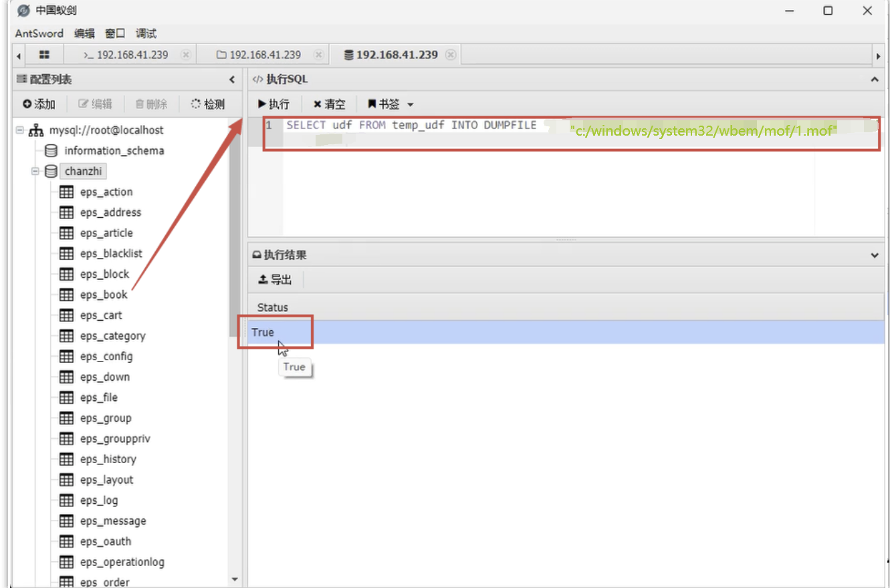This screenshot has height=588, width=890.
Task: Open the 调试 menu
Action: coord(146,33)
